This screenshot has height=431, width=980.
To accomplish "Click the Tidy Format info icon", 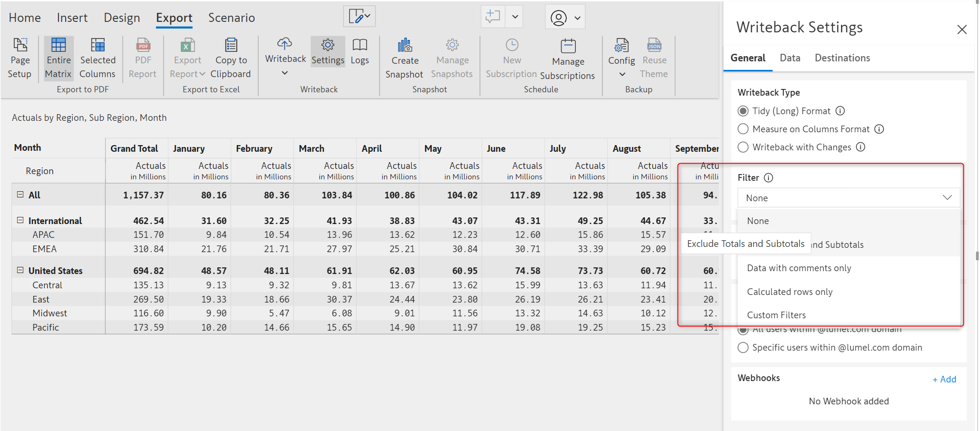I will (x=840, y=111).
